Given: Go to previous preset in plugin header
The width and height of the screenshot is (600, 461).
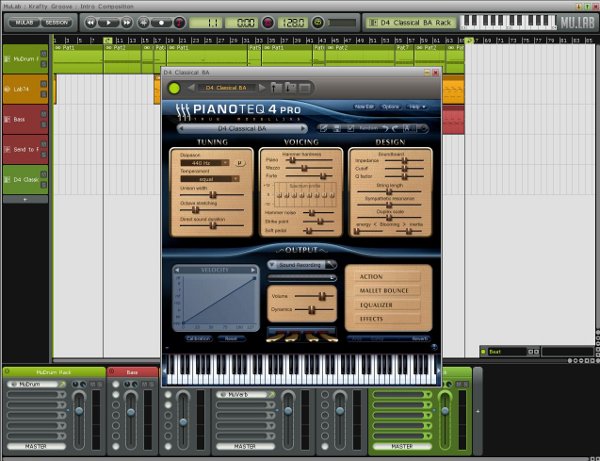Looking at the screenshot, I should (x=191, y=88).
